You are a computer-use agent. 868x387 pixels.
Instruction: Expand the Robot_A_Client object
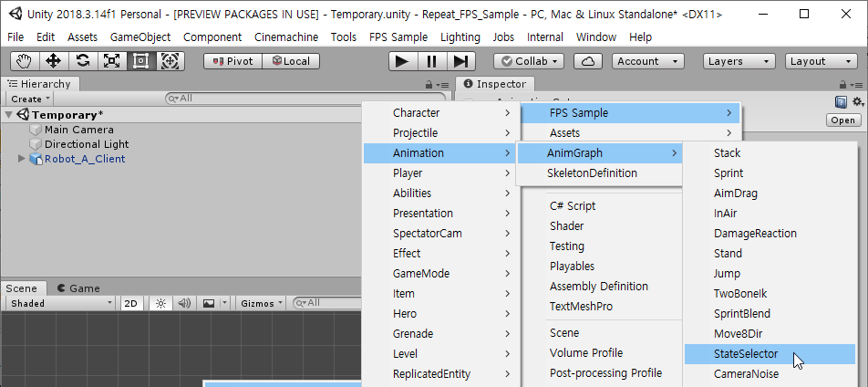(22, 159)
